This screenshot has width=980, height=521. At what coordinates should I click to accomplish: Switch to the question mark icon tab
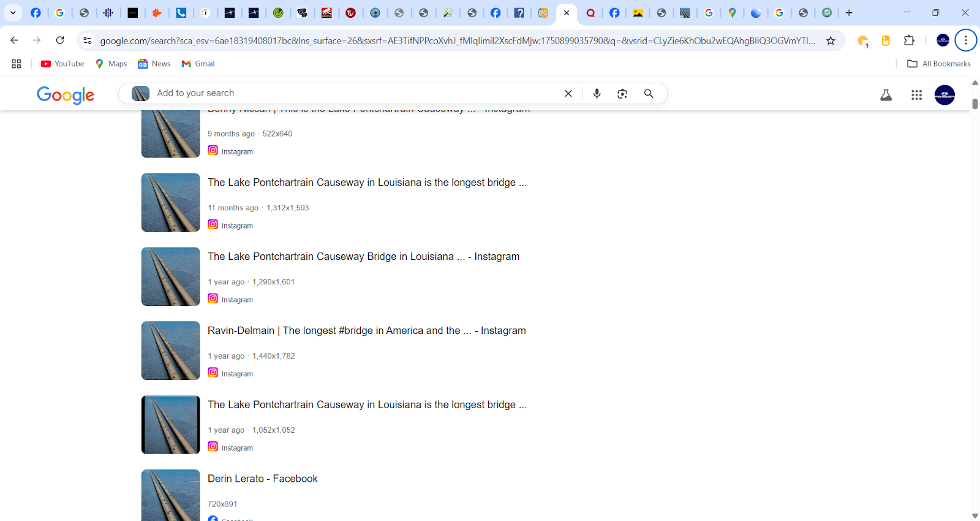click(519, 12)
